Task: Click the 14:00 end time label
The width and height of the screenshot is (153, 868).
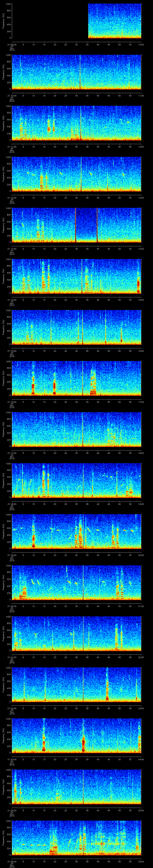Action: click(141, 249)
